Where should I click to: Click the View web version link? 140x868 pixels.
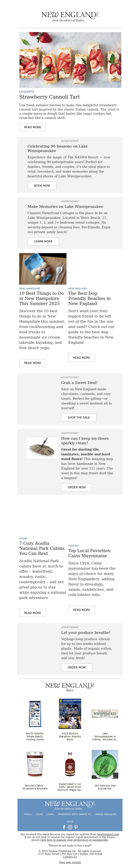[x=70, y=862]
